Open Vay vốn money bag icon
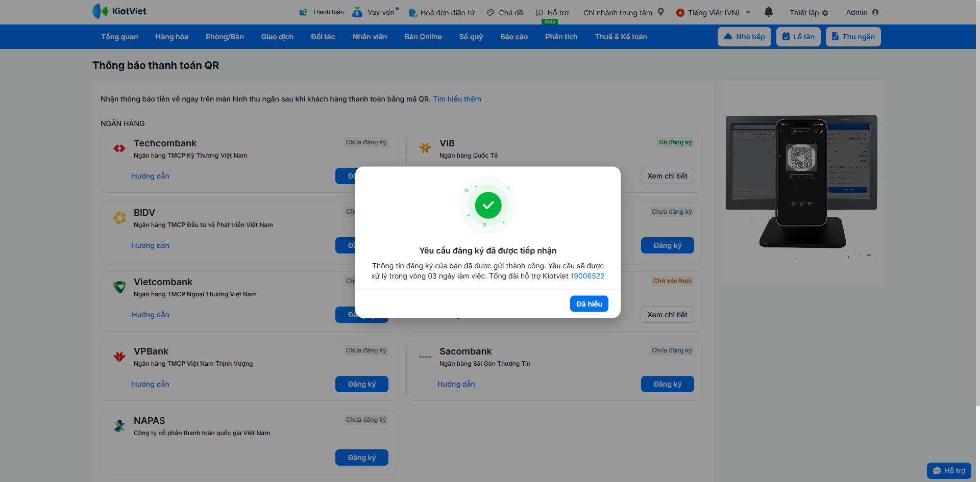Viewport: 980px width, 482px height. click(x=357, y=12)
